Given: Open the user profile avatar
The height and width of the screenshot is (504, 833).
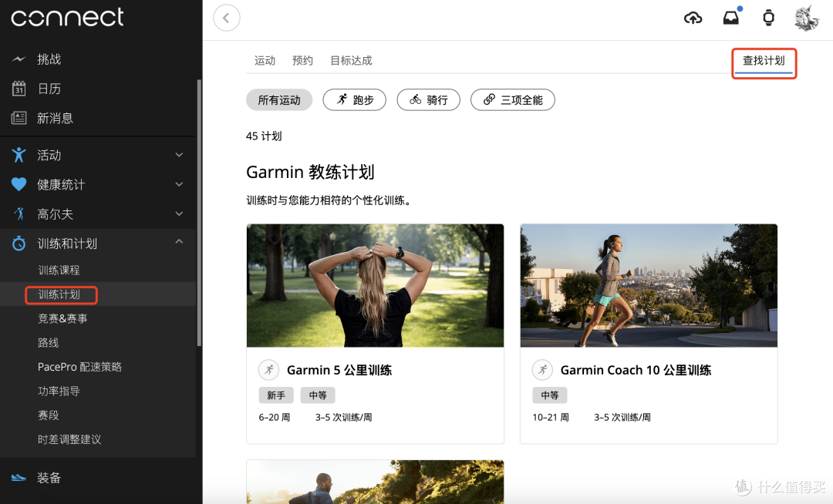Looking at the screenshot, I should (807, 18).
